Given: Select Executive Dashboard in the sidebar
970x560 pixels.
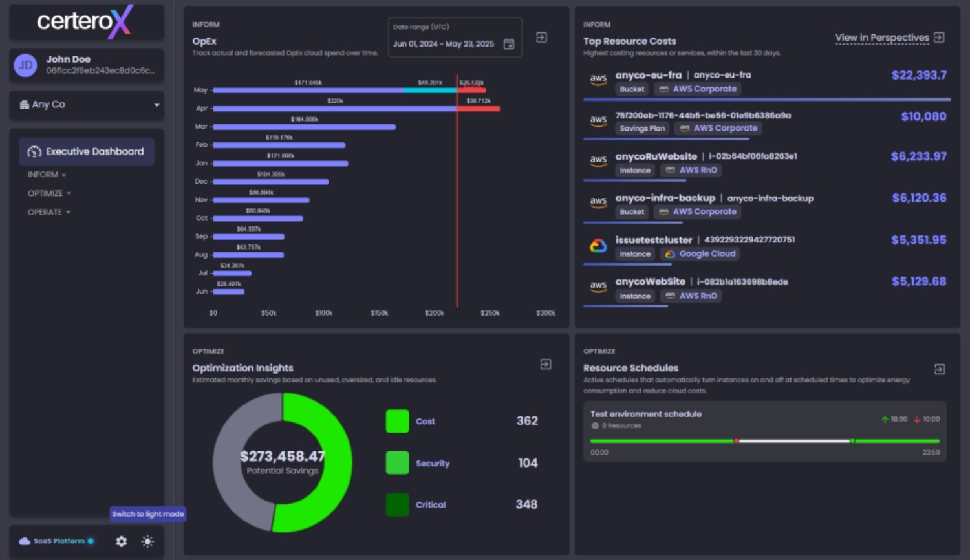Looking at the screenshot, I should (87, 151).
